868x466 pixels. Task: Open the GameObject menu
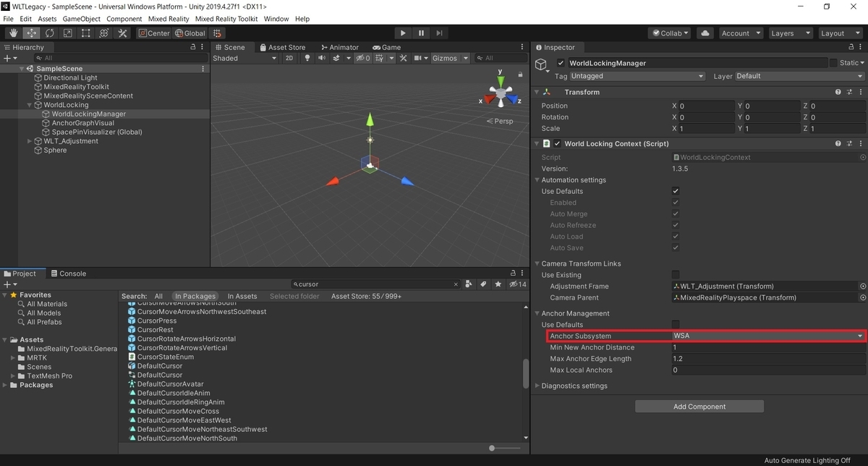coord(81,19)
